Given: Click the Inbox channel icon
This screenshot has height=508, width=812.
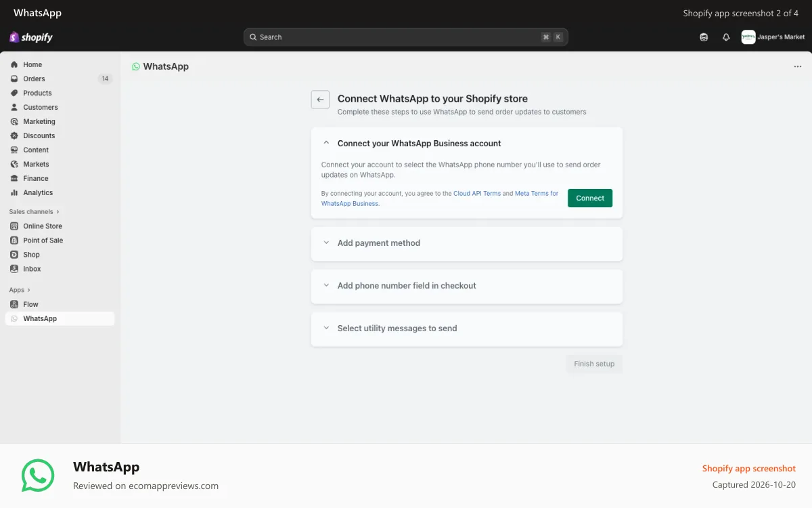Looking at the screenshot, I should click(x=14, y=269).
